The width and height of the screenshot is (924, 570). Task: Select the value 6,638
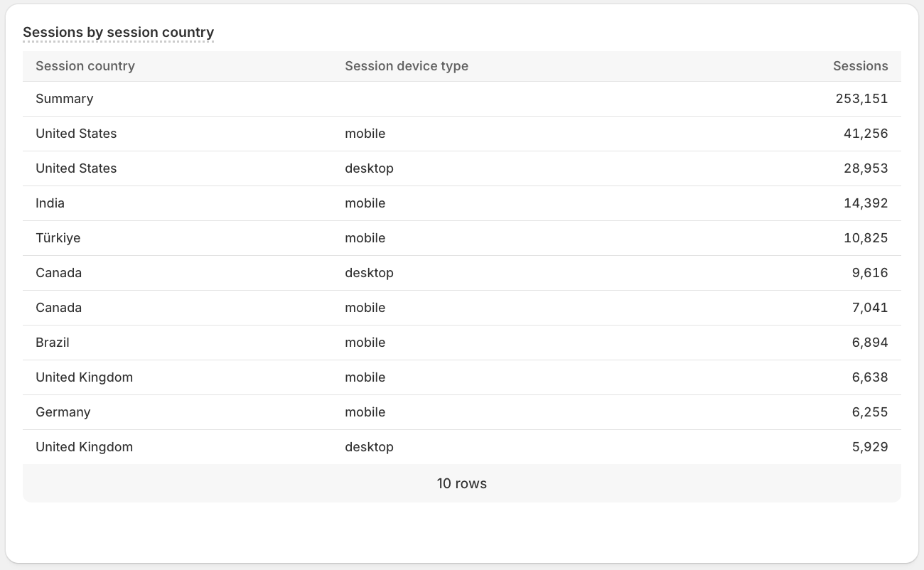870,377
